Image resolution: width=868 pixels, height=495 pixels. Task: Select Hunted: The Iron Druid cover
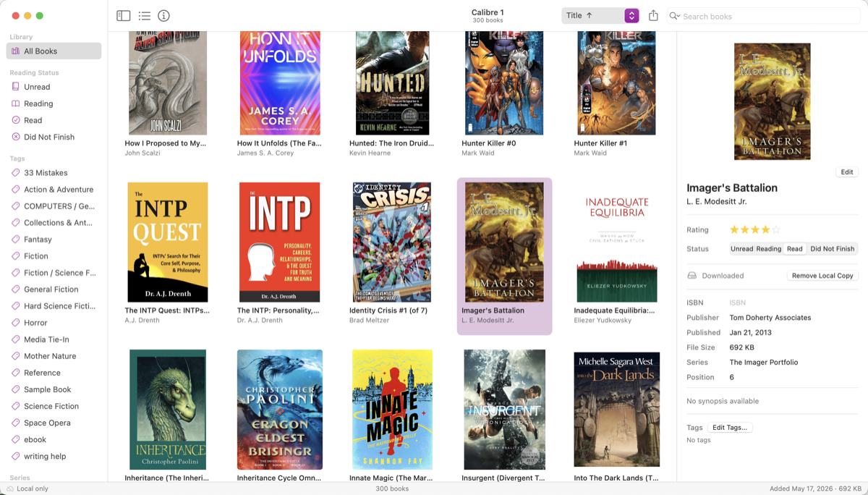[x=392, y=83]
